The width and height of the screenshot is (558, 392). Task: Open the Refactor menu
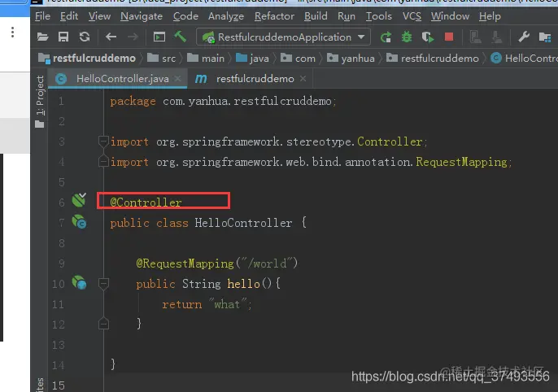[x=274, y=16]
